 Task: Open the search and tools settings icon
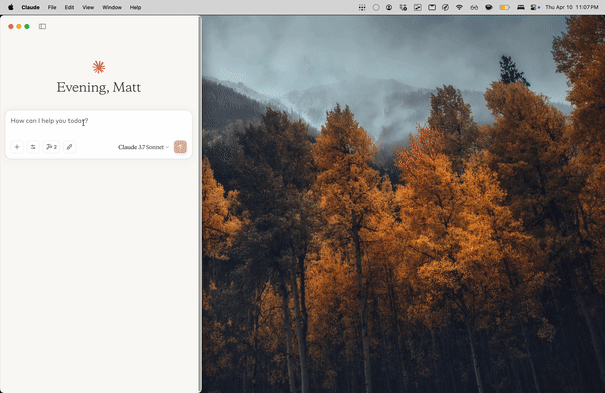coord(33,147)
